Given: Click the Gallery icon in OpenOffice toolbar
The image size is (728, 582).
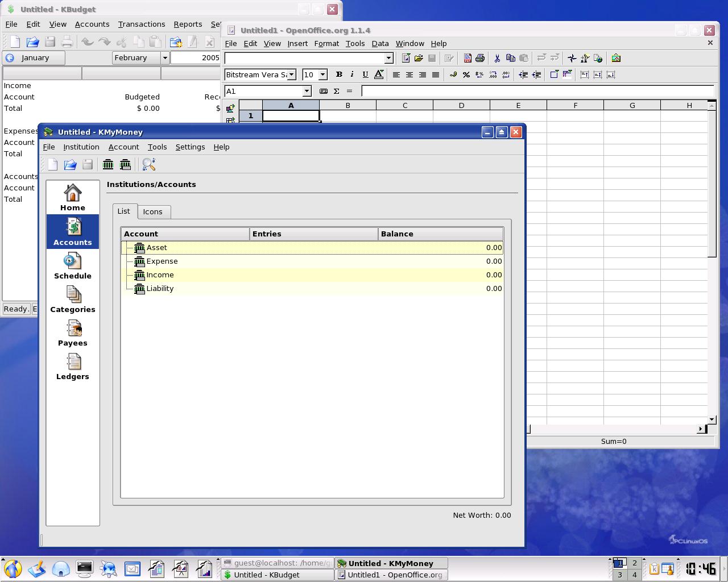Looking at the screenshot, I should pos(616,58).
